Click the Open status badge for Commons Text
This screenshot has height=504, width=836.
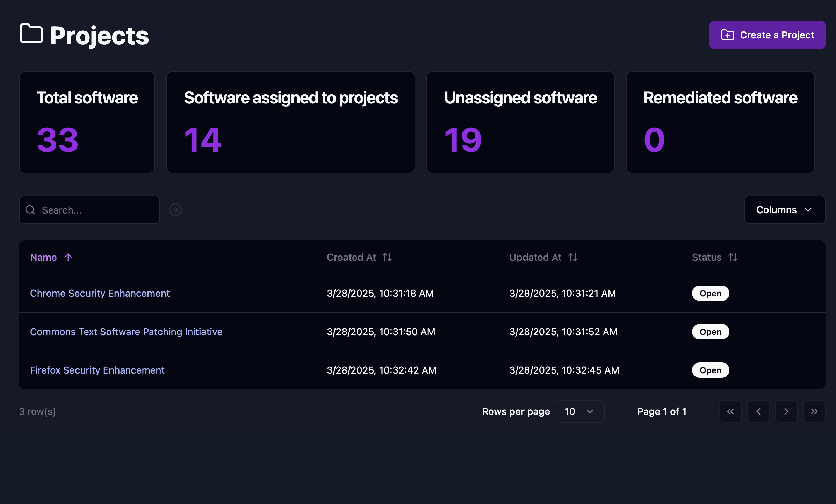point(710,332)
